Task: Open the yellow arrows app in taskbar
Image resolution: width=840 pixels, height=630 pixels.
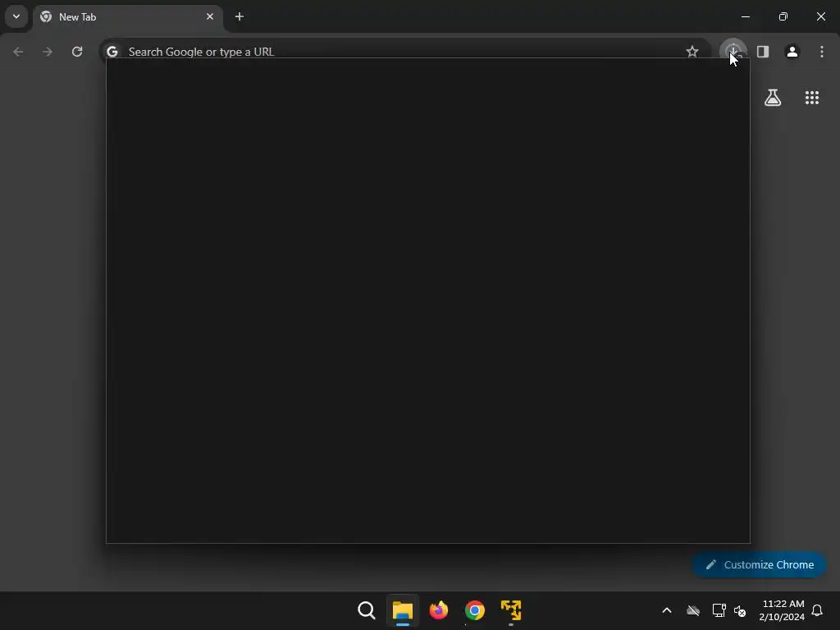Action: click(x=511, y=610)
